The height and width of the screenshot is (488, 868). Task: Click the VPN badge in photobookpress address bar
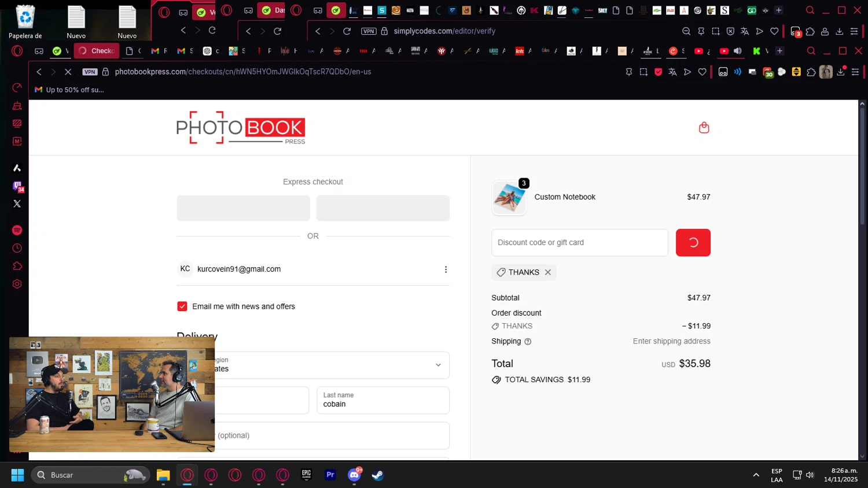90,72
